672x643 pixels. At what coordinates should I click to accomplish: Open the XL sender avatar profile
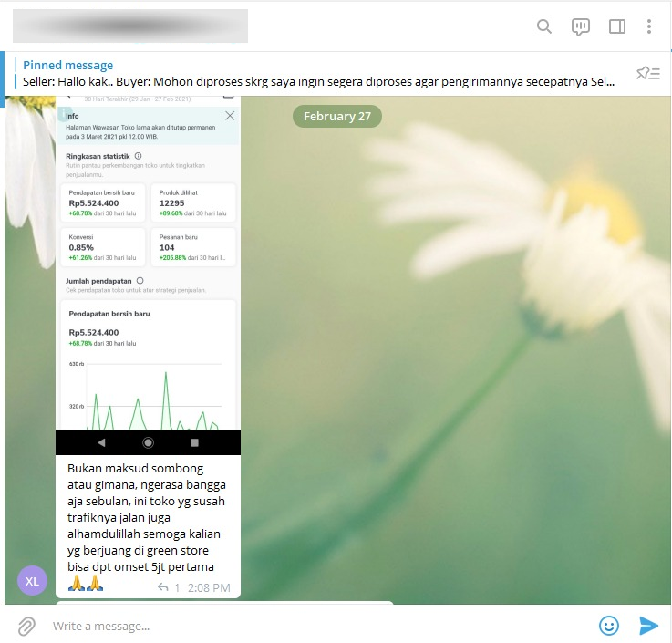point(32,581)
